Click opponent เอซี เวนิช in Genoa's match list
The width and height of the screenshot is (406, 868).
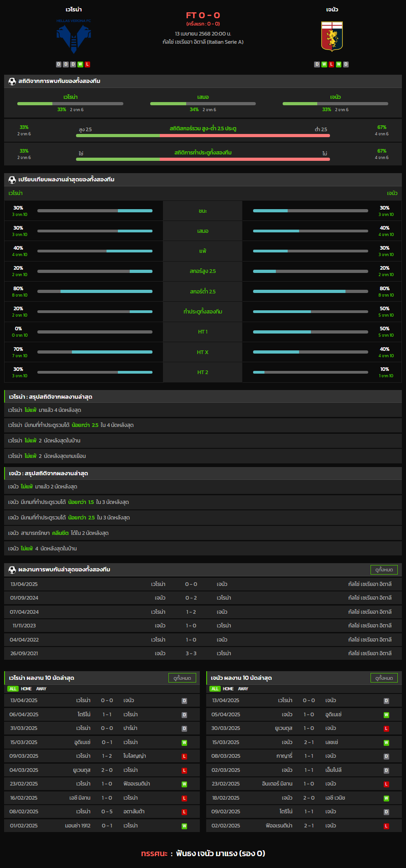tap(335, 798)
